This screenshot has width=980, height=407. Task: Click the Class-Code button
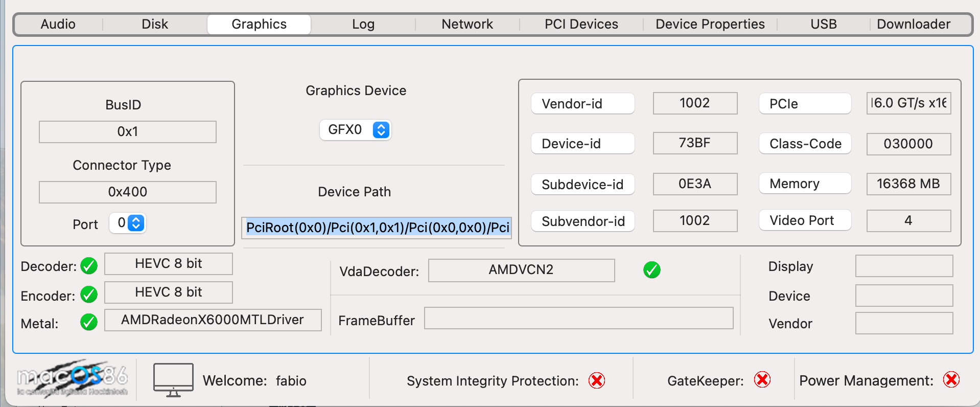pyautogui.click(x=805, y=144)
